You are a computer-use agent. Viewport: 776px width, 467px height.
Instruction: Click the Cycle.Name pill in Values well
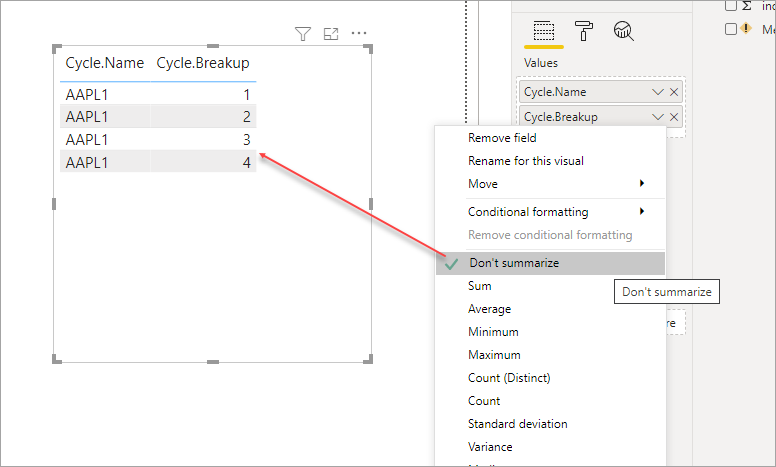(600, 92)
